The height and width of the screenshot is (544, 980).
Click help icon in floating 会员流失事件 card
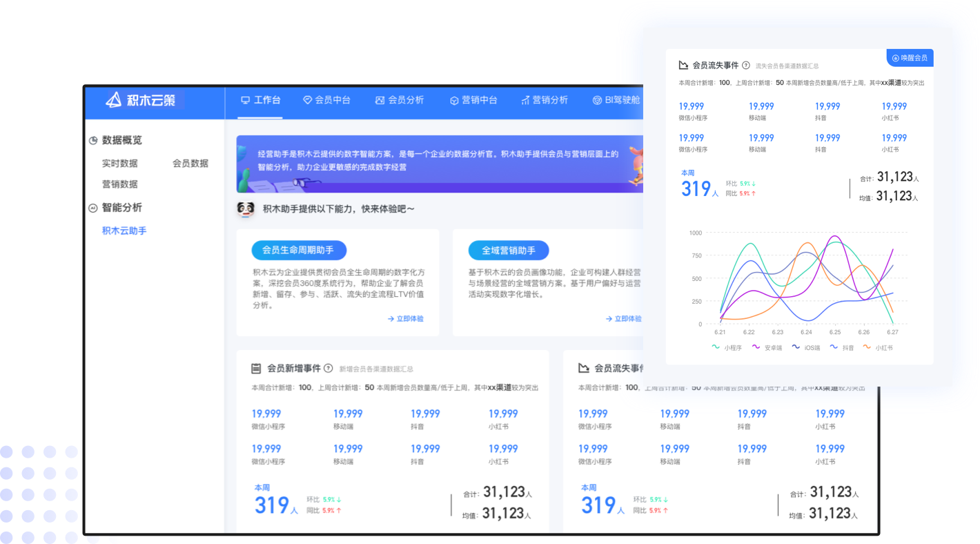tap(745, 66)
